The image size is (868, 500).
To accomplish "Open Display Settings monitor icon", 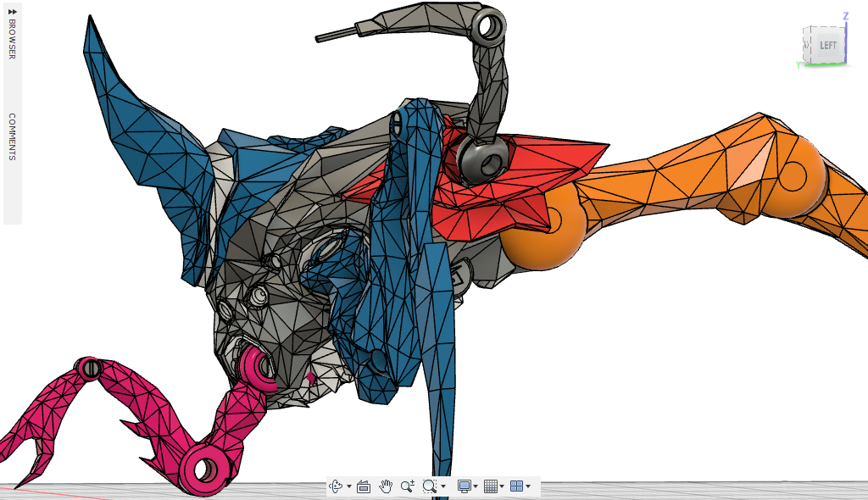I will [x=464, y=486].
